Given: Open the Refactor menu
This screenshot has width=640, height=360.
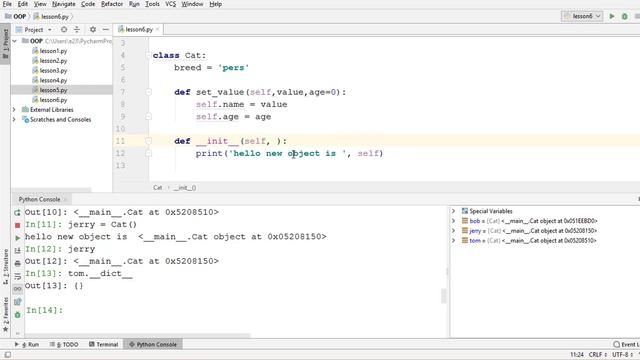Looking at the screenshot, I should 112,4.
